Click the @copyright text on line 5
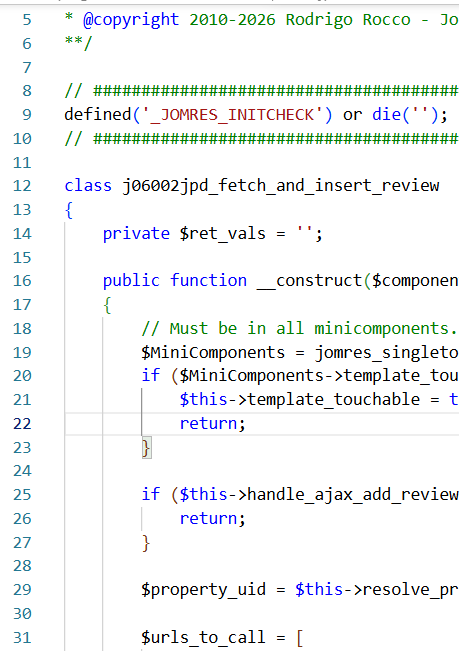Viewport: 459px width, 651px height. pyautogui.click(x=131, y=20)
